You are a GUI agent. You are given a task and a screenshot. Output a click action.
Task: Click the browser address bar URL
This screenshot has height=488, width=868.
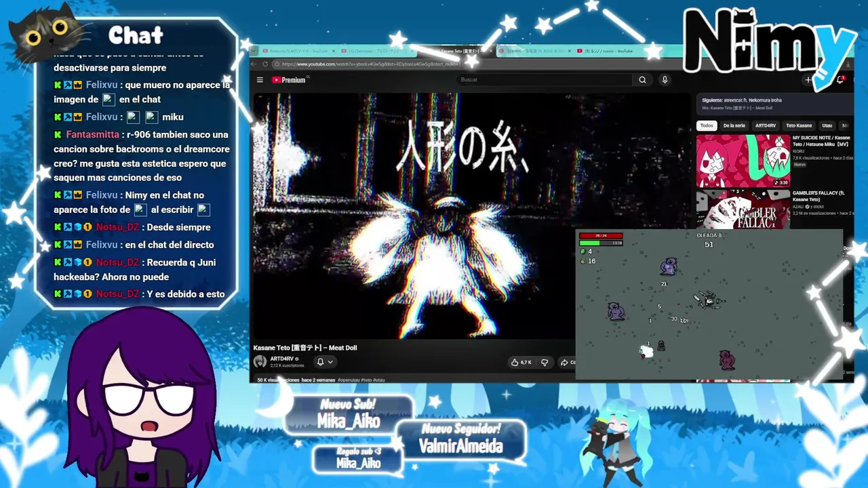(371, 64)
